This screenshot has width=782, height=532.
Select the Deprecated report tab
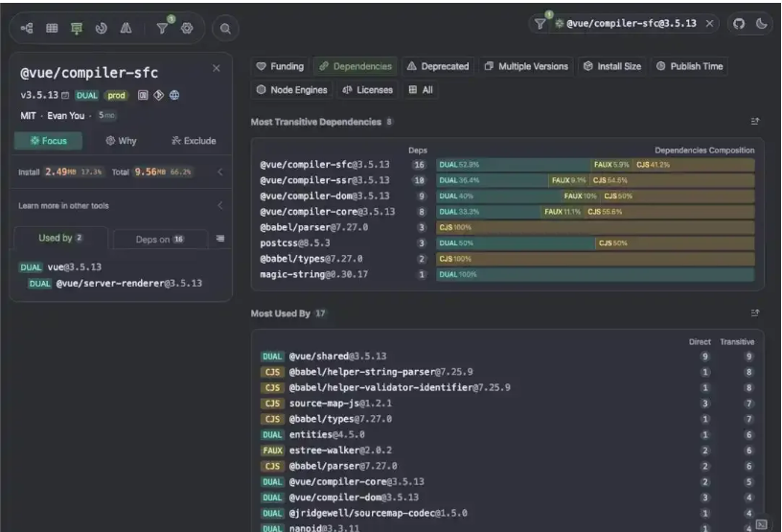point(438,66)
